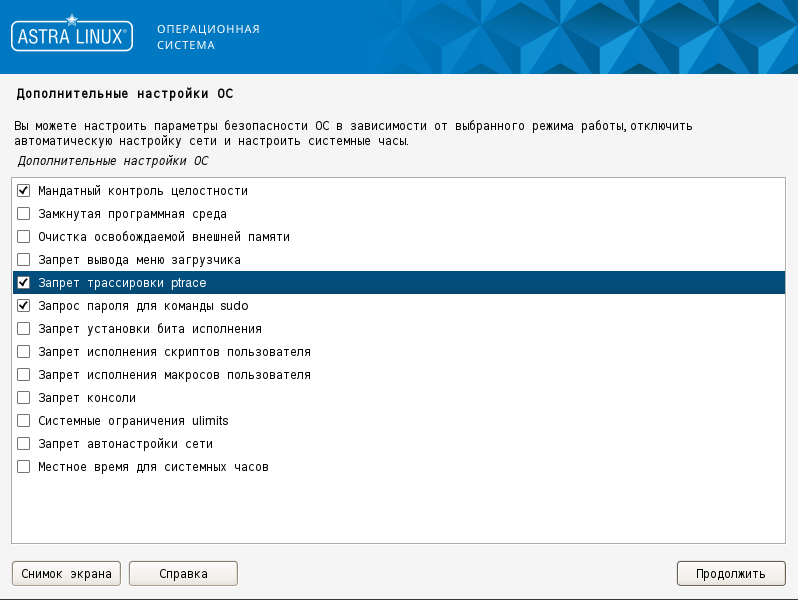Select row text Запрос пароля для команды sudo
Image resolution: width=798 pixels, height=600 pixels.
coord(143,306)
